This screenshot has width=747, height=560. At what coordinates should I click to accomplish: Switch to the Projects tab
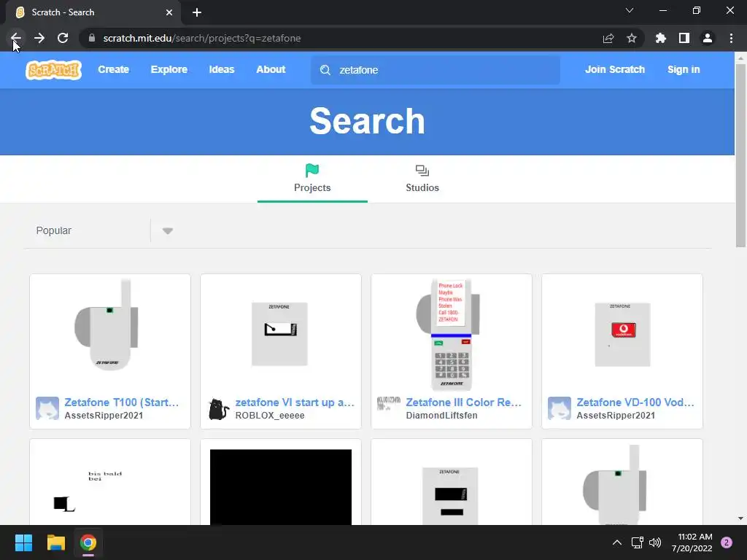(x=312, y=179)
